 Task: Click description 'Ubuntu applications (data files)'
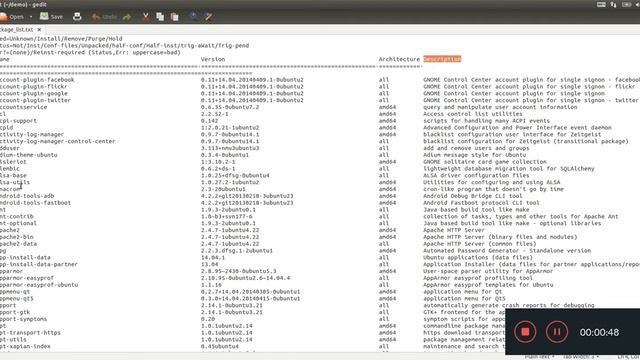point(478,258)
